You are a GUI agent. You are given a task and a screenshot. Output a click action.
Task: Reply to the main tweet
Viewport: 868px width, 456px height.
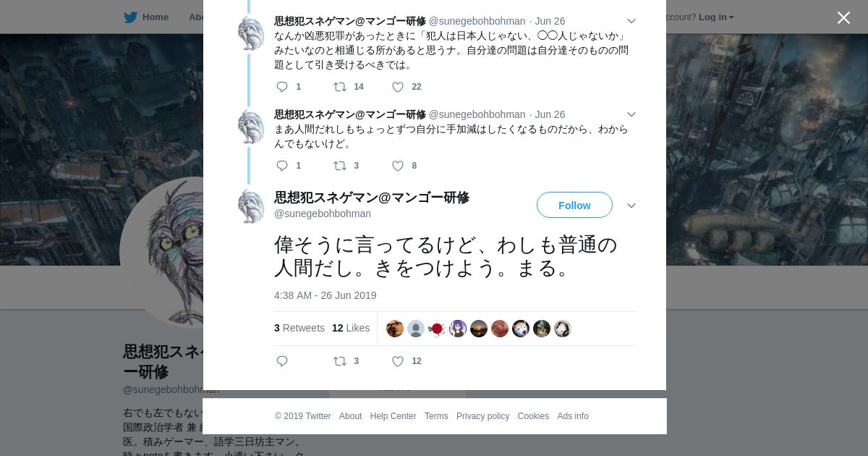tap(282, 361)
